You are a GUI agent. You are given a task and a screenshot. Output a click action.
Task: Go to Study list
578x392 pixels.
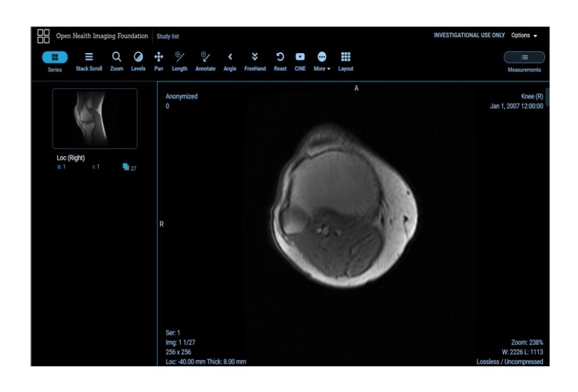tap(168, 36)
